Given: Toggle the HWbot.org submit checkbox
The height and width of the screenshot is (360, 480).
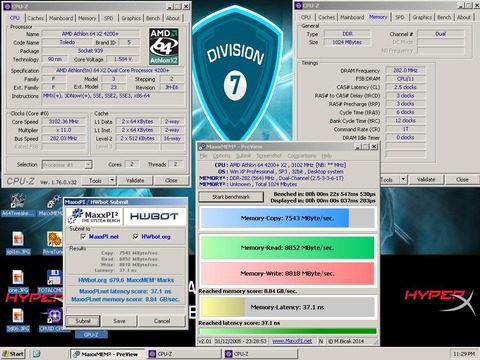Looking at the screenshot, I should [136, 237].
